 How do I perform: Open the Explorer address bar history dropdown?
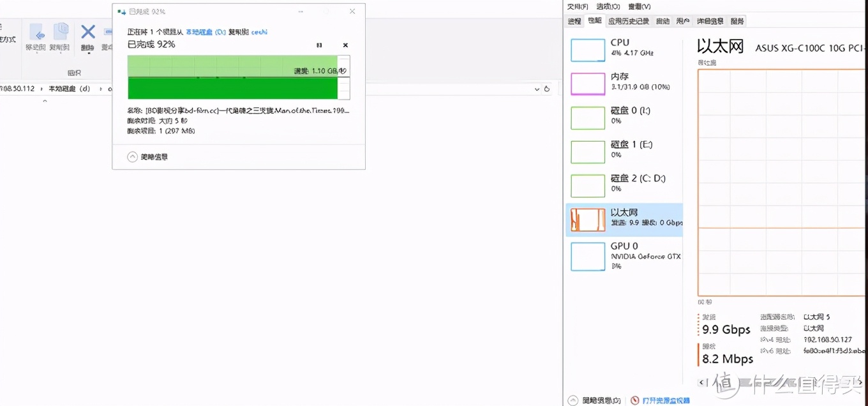coord(536,89)
